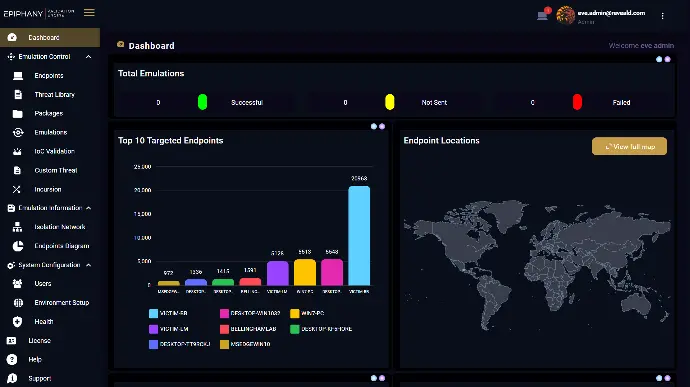The height and width of the screenshot is (387, 690).
Task: Toggle the indigo DESKTOP-TT legend swatch
Action: coord(153,344)
